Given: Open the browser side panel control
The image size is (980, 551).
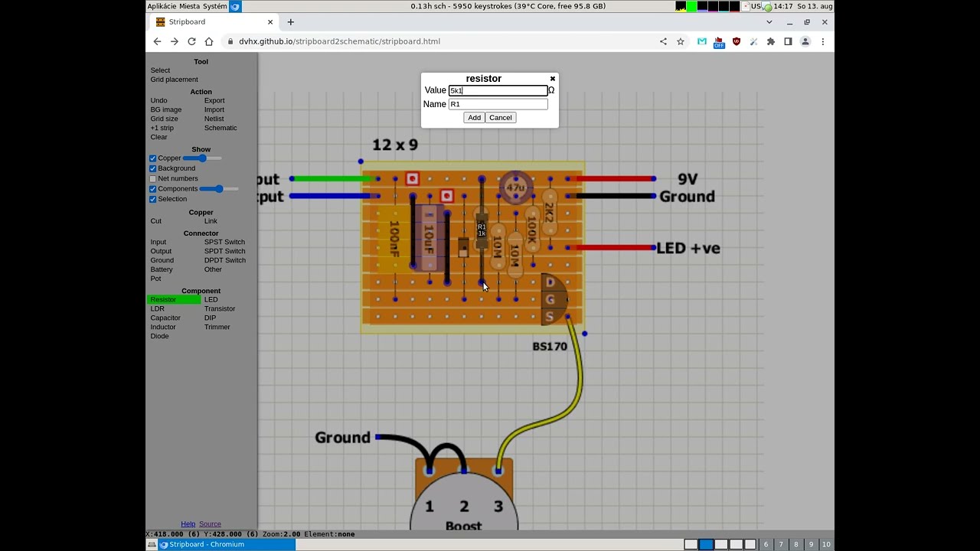Looking at the screenshot, I should pos(789,41).
